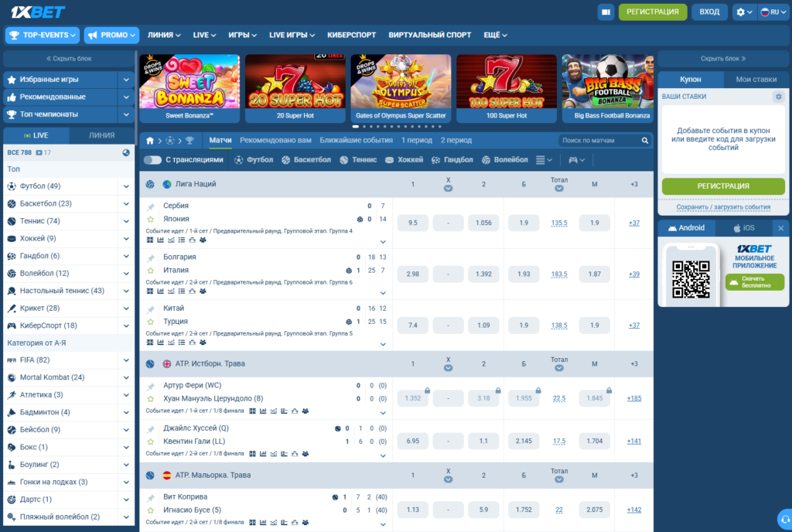Viewport: 792px width, 532px height.
Task: Add Китай vs Турция to favorites star
Action: 151,322
